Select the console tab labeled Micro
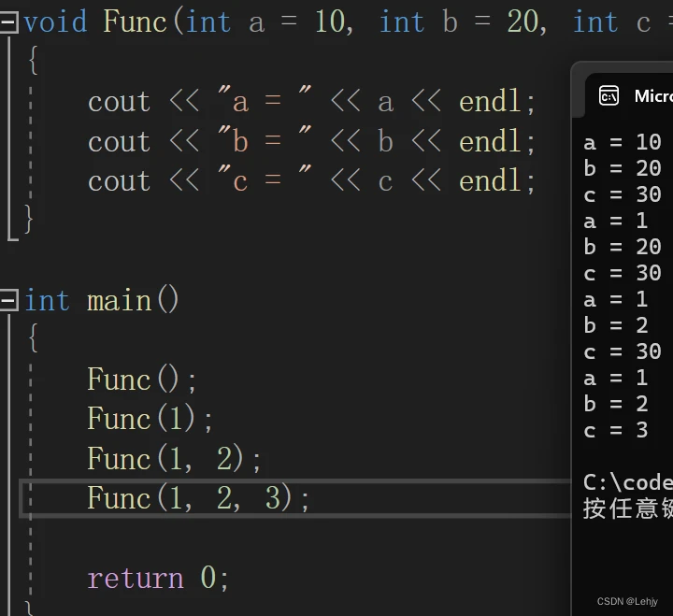673x616 pixels. [629, 95]
